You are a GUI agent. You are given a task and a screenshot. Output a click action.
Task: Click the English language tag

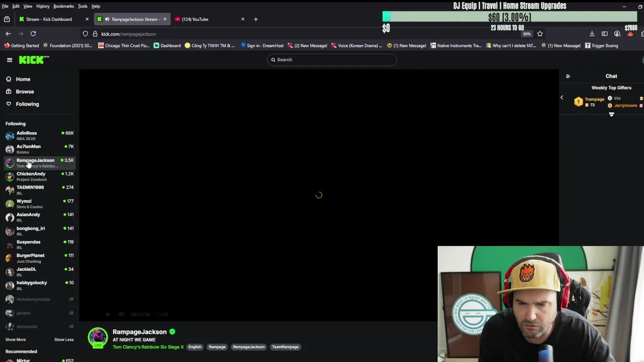point(195,347)
